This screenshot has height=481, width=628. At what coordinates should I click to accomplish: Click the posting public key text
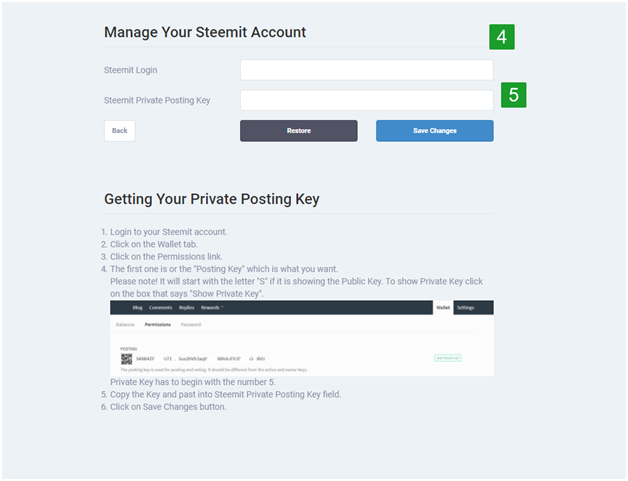(200, 359)
